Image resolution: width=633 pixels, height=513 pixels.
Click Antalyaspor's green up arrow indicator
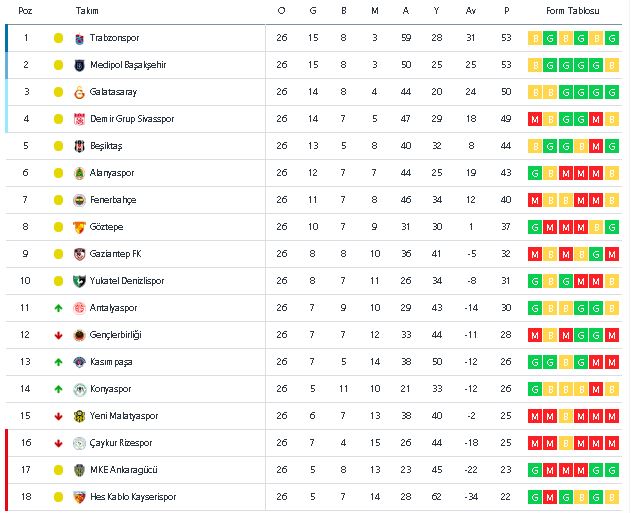[59, 308]
